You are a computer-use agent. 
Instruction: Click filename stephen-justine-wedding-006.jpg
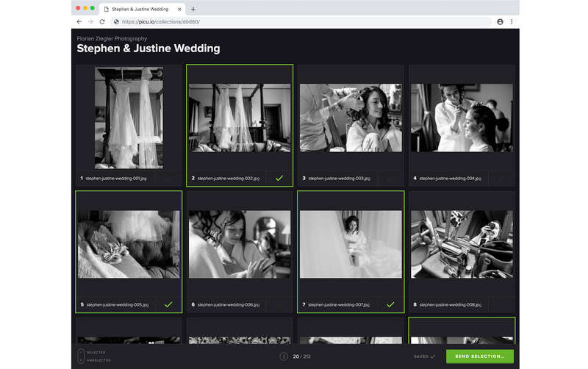click(229, 305)
